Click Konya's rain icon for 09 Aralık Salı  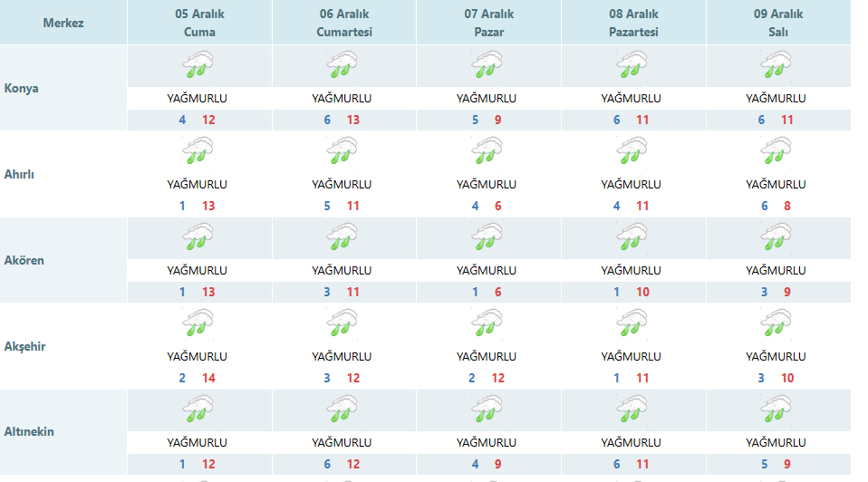[776, 65]
